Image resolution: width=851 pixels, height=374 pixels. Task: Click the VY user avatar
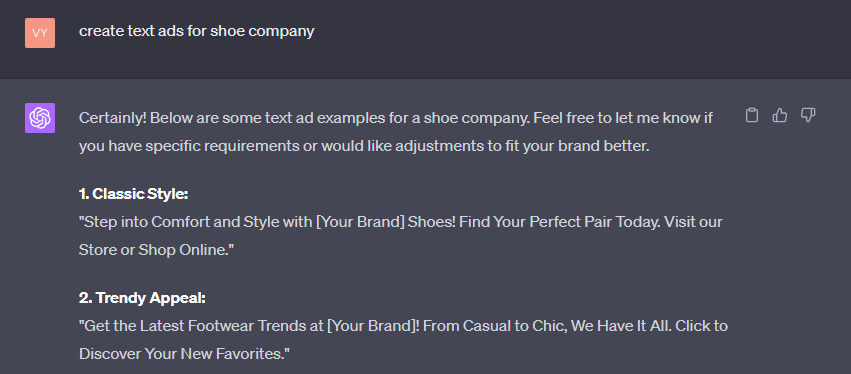40,33
